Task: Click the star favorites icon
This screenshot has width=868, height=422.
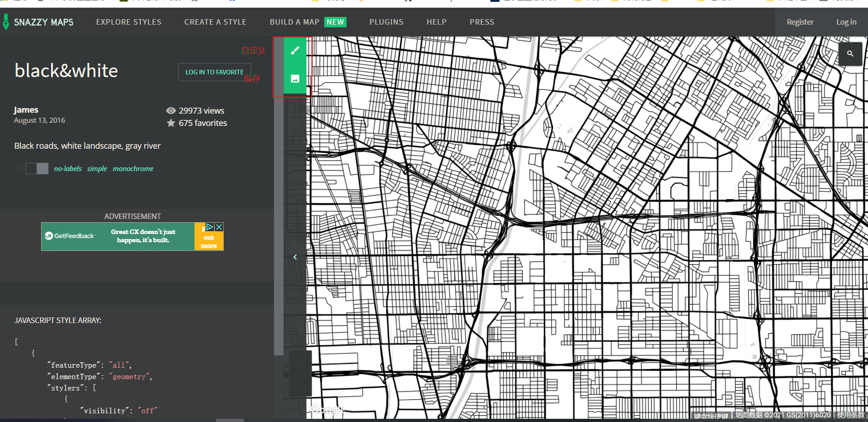Action: pos(171,123)
